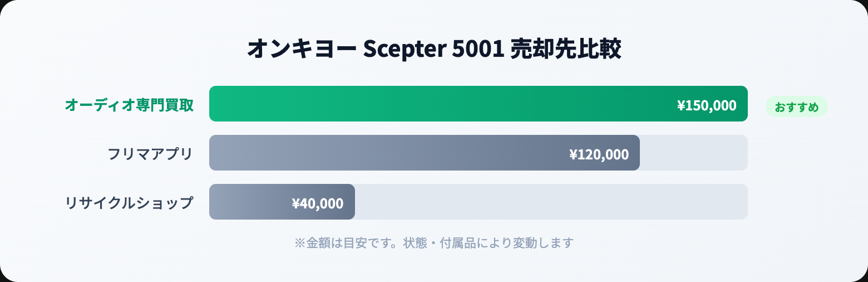Click the ¥40,000 price value
868x282 pixels.
pos(317,203)
